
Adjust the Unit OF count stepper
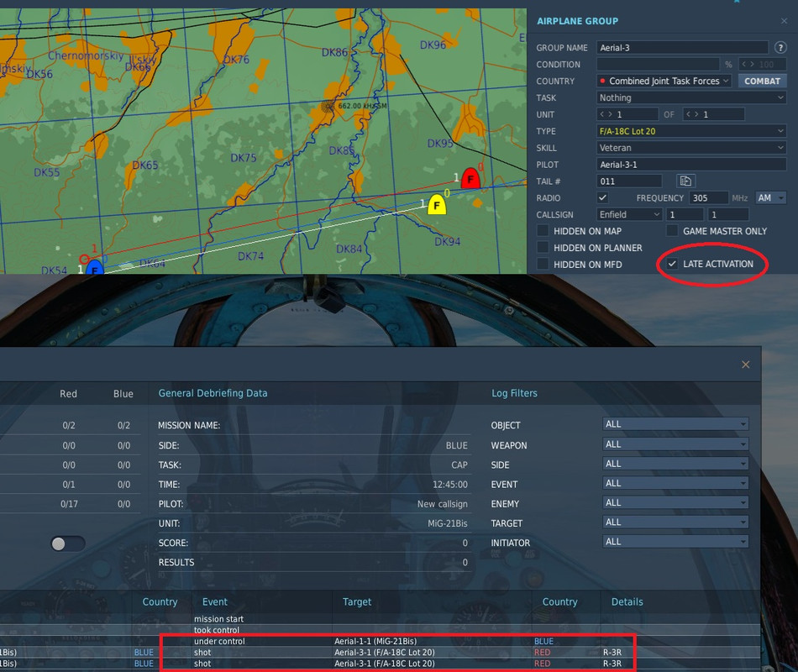click(713, 114)
